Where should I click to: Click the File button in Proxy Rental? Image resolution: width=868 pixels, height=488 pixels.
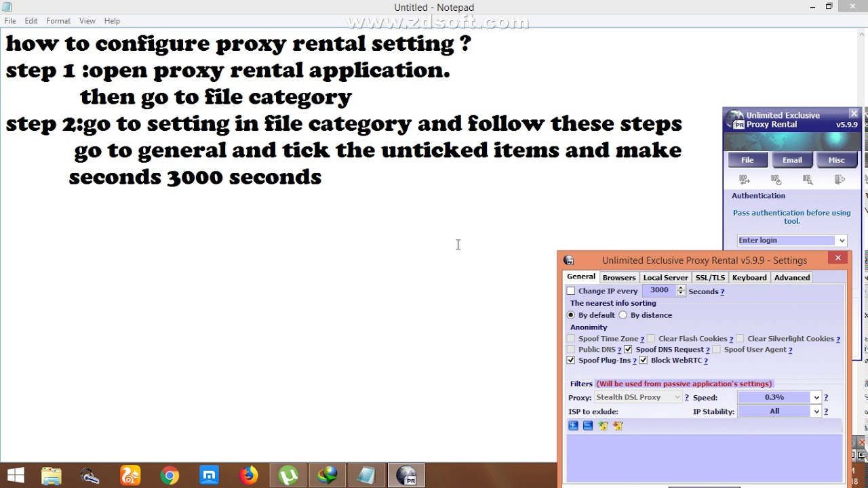click(x=747, y=160)
